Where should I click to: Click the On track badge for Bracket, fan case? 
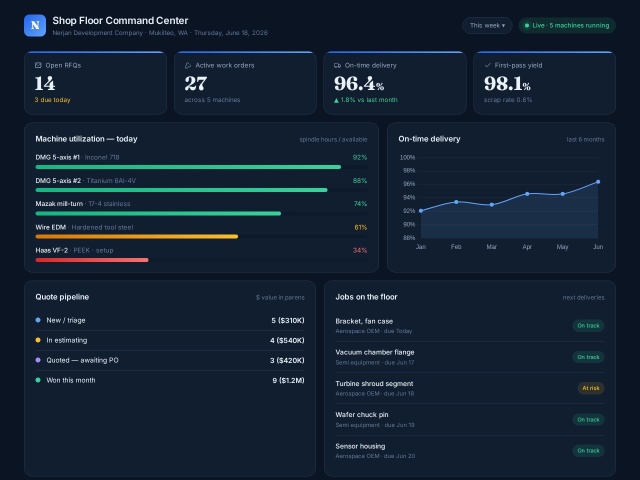(x=588, y=326)
